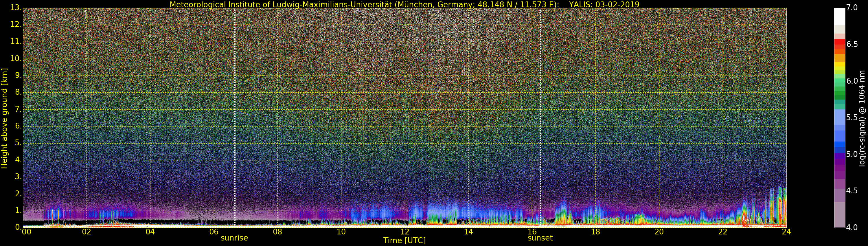Click the 'Time [UTC]' axis label
This screenshot has height=246, width=868.
[x=404, y=241]
